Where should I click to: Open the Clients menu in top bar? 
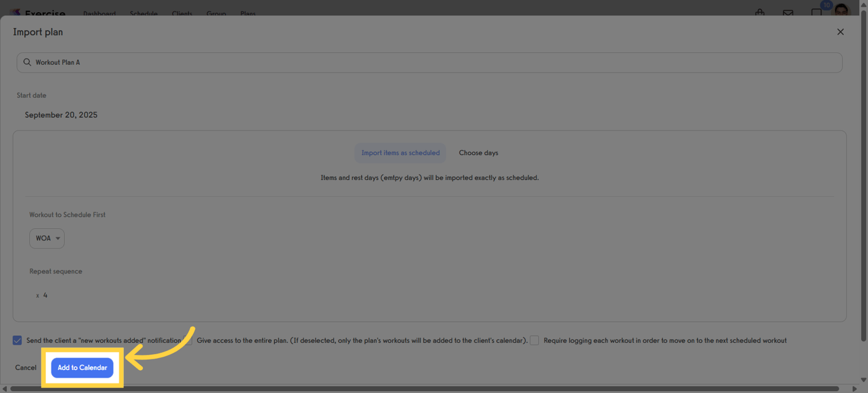(182, 13)
